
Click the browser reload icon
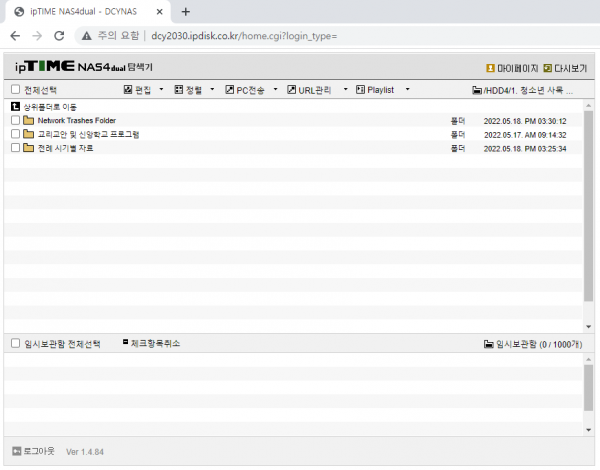[x=59, y=36]
